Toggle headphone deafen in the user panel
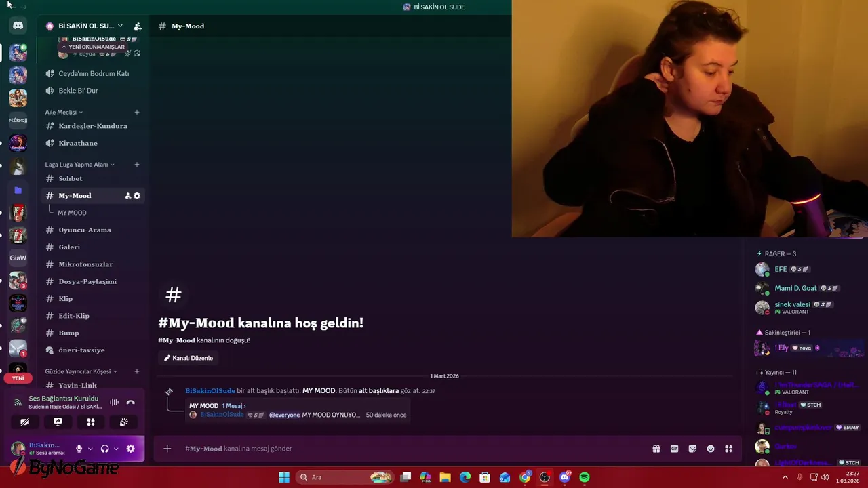Screen dimensions: 868x488 (x=104, y=449)
